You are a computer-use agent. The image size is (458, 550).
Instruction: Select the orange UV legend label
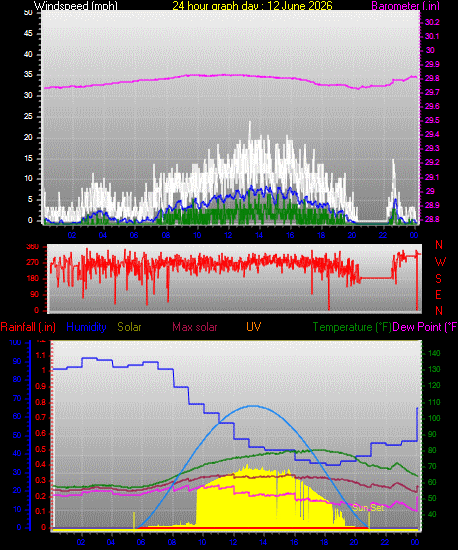point(254,327)
